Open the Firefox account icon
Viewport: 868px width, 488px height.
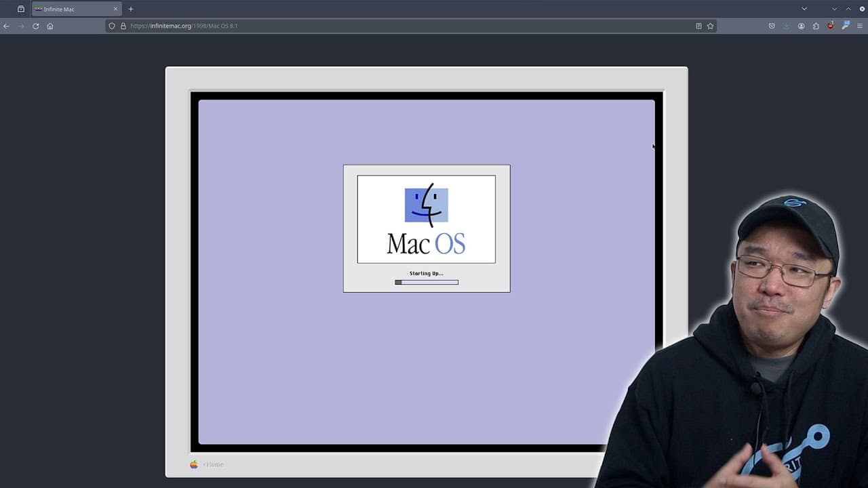[x=802, y=26]
